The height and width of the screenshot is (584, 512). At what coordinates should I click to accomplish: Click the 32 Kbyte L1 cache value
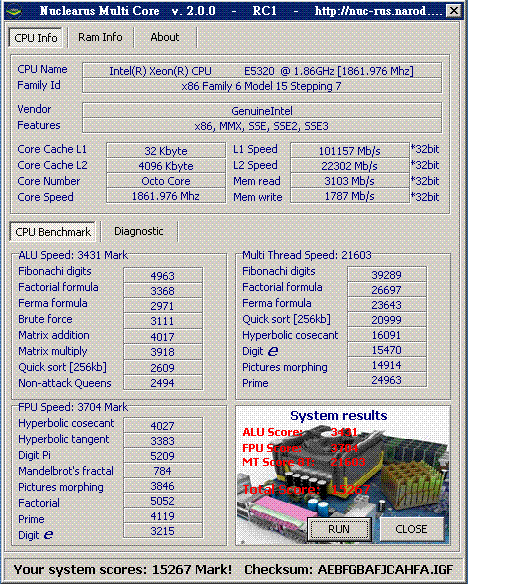tap(166, 150)
